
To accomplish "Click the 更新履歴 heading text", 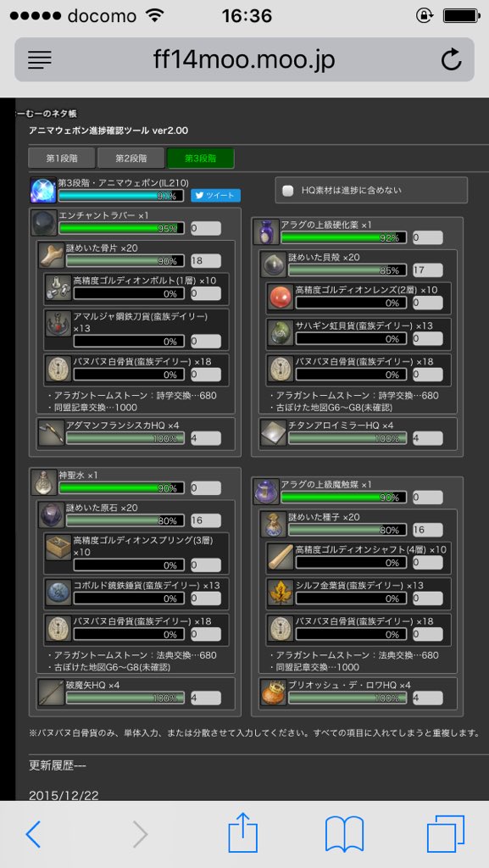I will (x=58, y=766).
